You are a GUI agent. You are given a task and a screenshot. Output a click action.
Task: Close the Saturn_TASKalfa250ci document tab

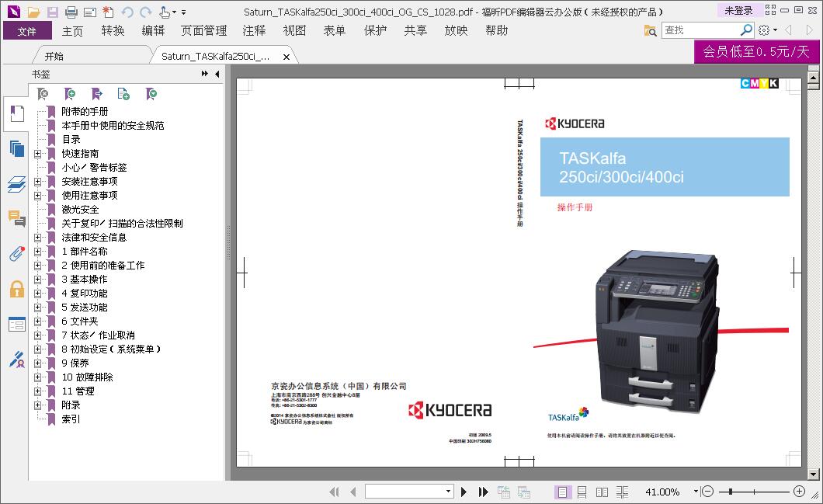[286, 57]
